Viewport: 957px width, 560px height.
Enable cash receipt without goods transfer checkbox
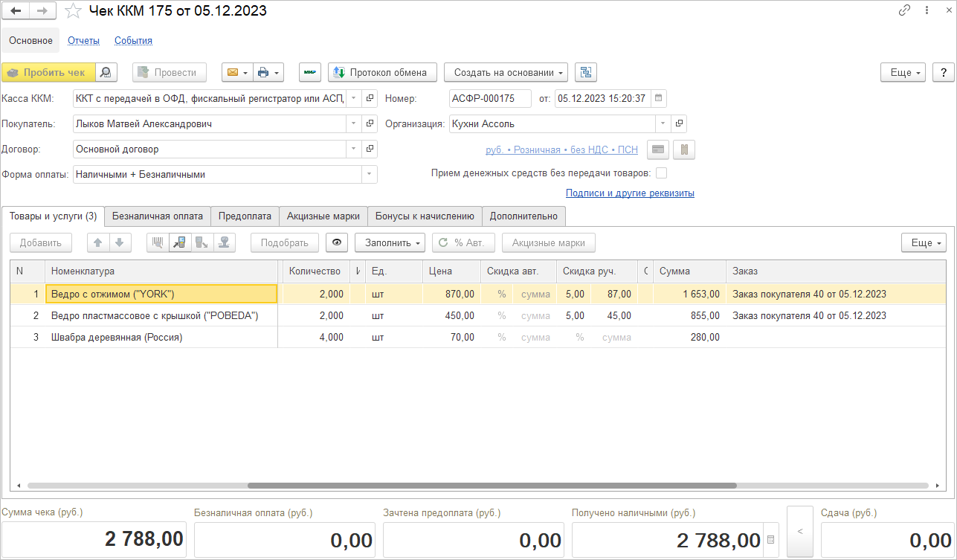coord(661,173)
